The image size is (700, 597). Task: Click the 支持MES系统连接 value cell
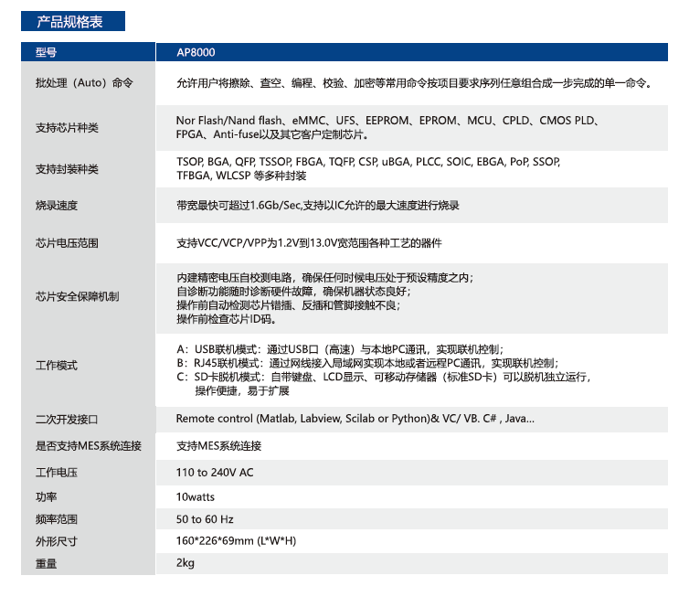[x=218, y=446]
